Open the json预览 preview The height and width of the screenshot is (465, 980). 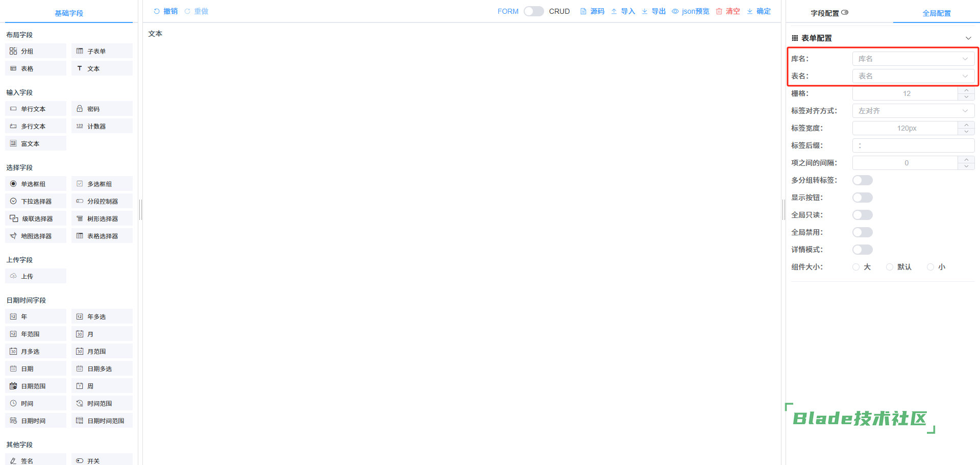click(690, 11)
